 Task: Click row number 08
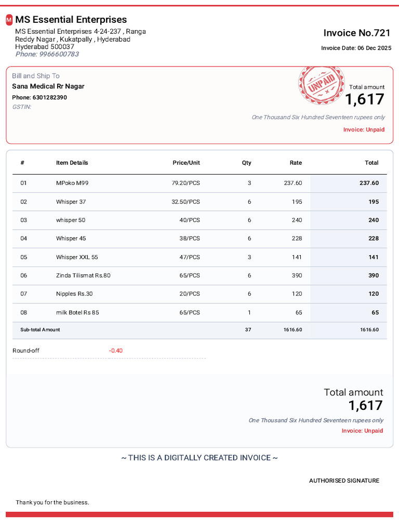coord(23,312)
